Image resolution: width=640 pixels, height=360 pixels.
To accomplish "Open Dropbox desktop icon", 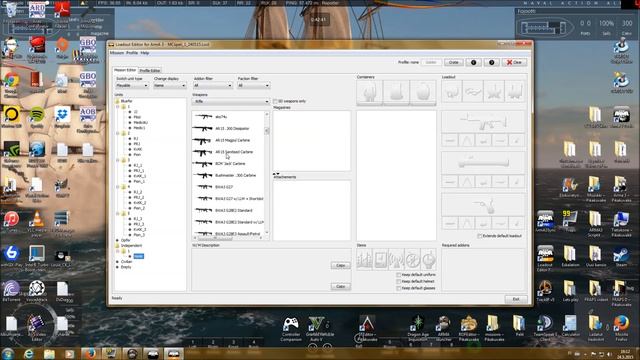I will click(62, 115).
